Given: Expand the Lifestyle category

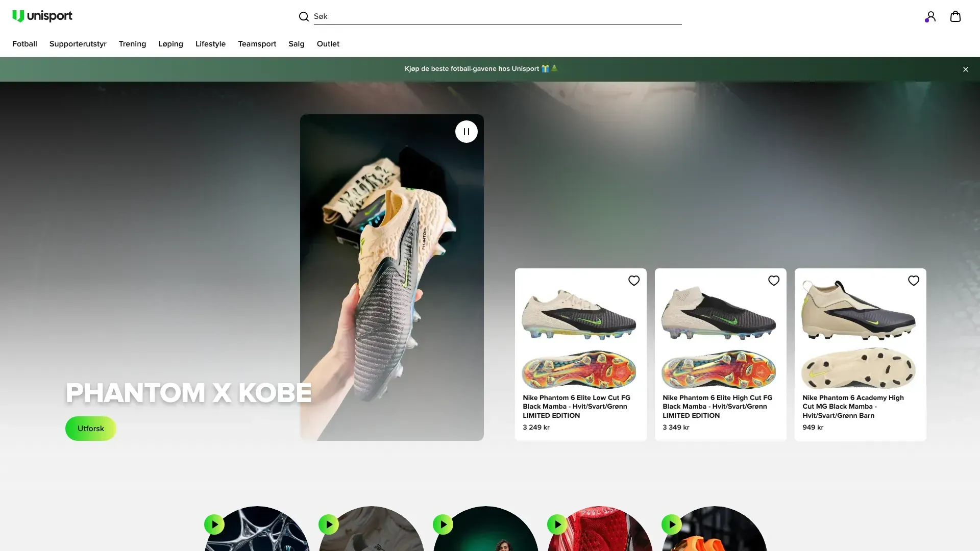Looking at the screenshot, I should (x=210, y=44).
